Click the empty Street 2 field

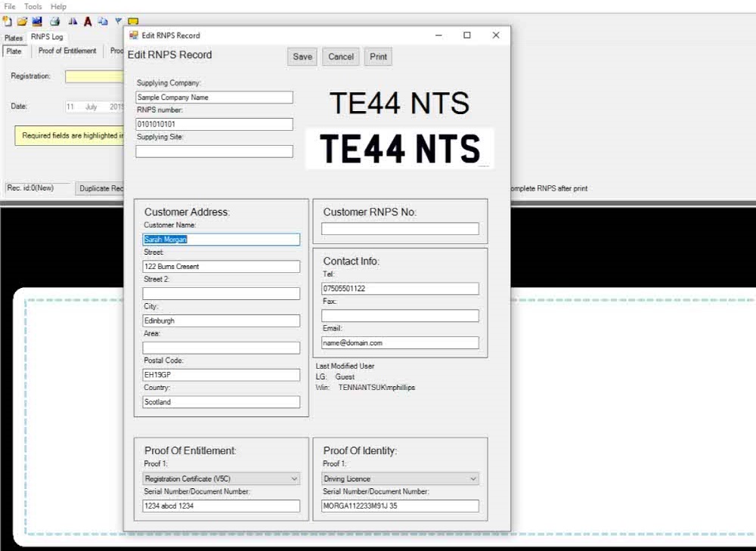tap(222, 293)
